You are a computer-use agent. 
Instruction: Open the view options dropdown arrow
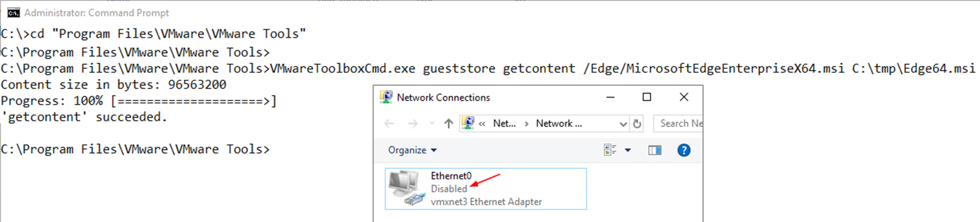tap(628, 150)
